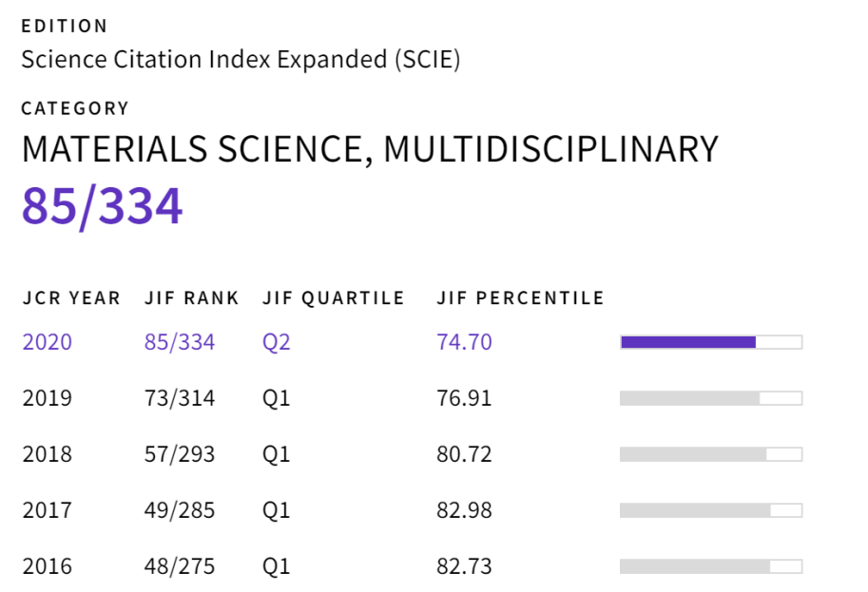Click the Q2 quartile value for 2020

276,342
